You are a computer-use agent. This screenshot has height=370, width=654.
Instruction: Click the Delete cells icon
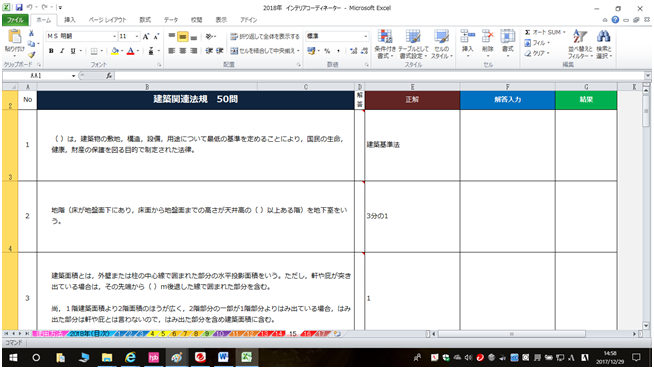click(x=488, y=37)
